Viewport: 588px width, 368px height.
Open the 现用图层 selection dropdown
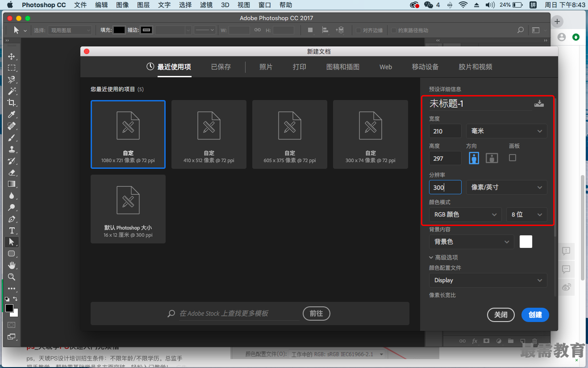coord(70,30)
